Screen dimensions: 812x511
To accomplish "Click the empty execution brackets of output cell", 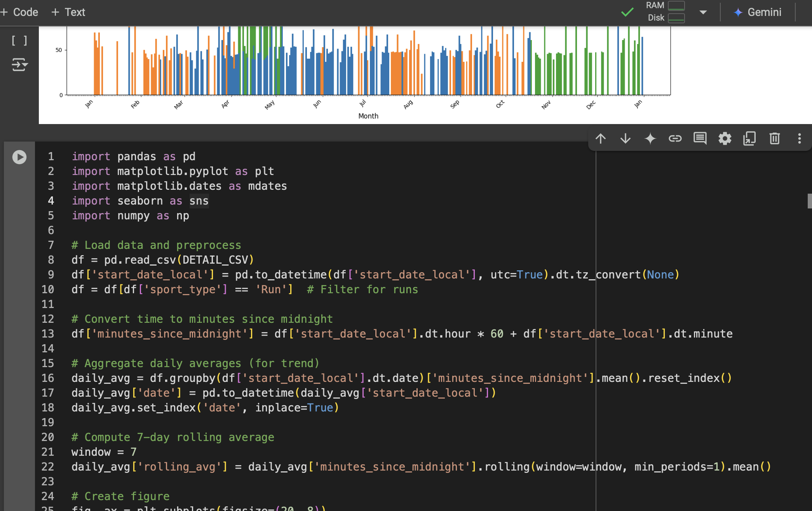I will point(19,40).
